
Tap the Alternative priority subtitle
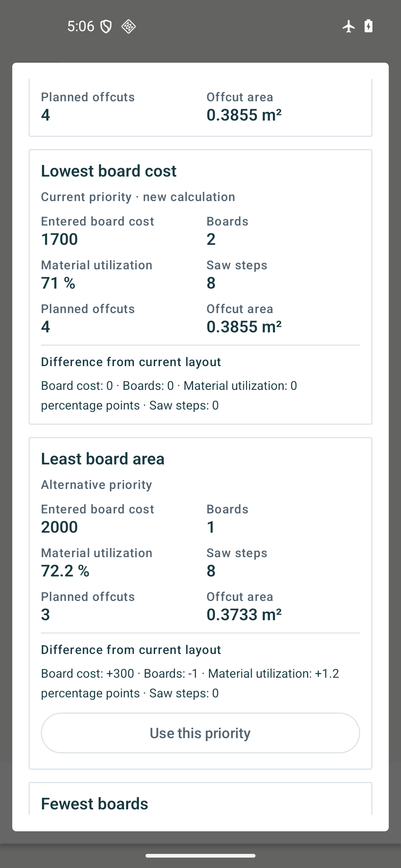tap(97, 485)
